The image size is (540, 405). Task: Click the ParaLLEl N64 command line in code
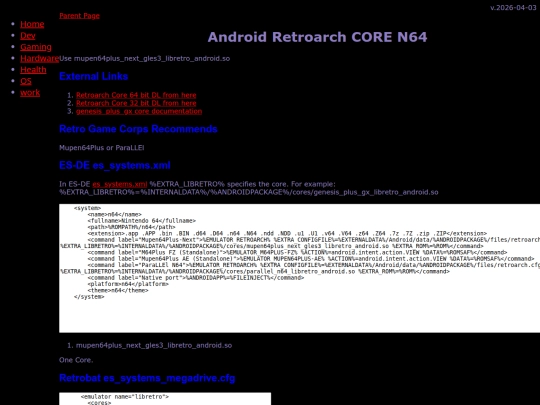click(x=300, y=268)
